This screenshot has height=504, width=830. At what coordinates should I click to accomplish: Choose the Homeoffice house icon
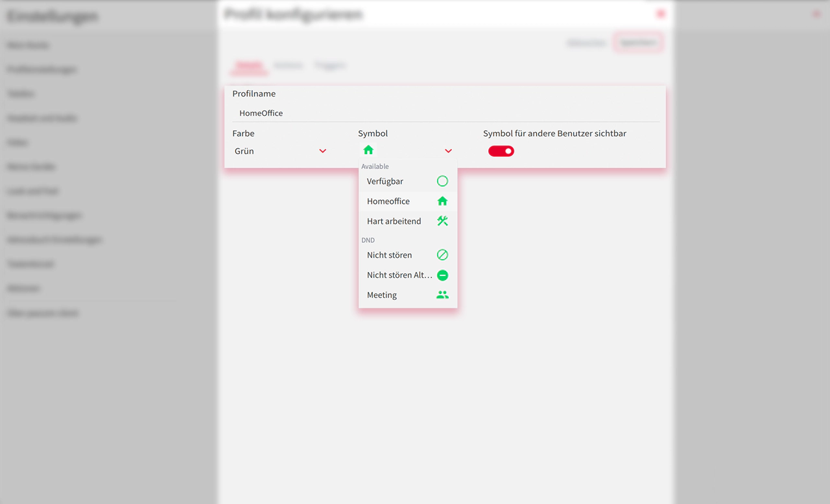click(x=442, y=201)
